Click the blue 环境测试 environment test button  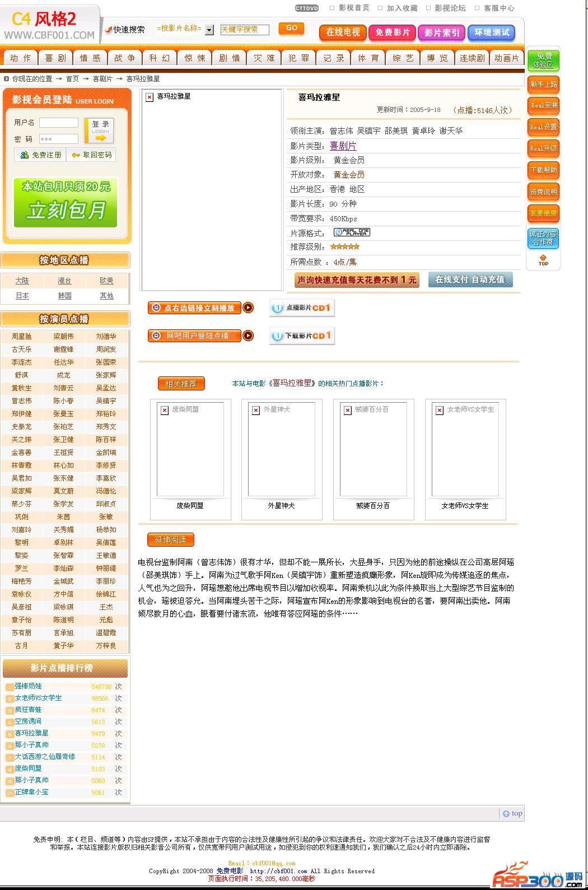click(491, 32)
